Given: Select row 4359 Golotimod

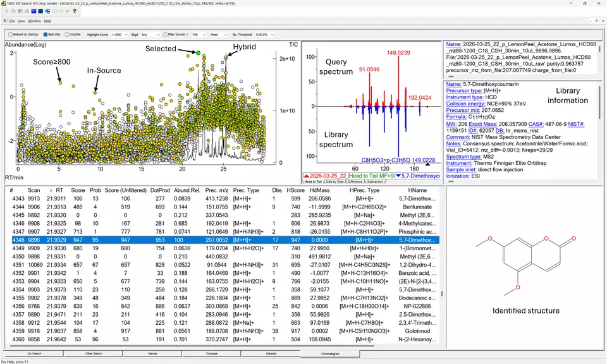Looking at the screenshot, I should pos(225,331).
